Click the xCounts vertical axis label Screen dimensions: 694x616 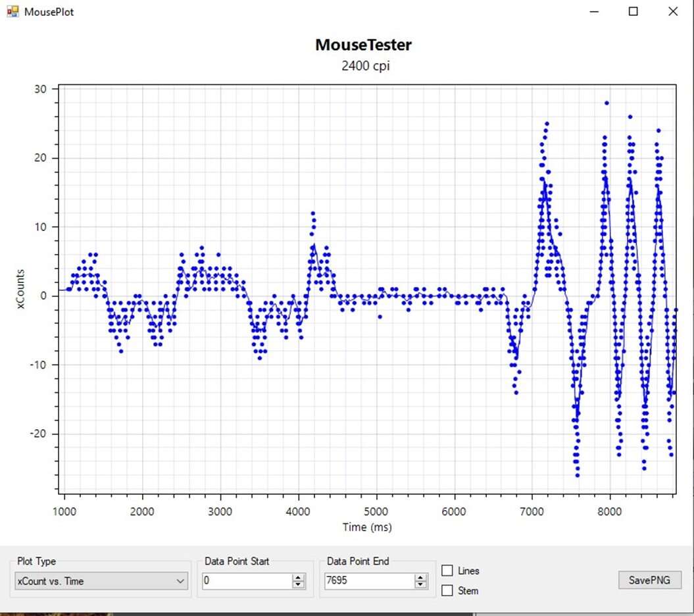pyautogui.click(x=21, y=289)
